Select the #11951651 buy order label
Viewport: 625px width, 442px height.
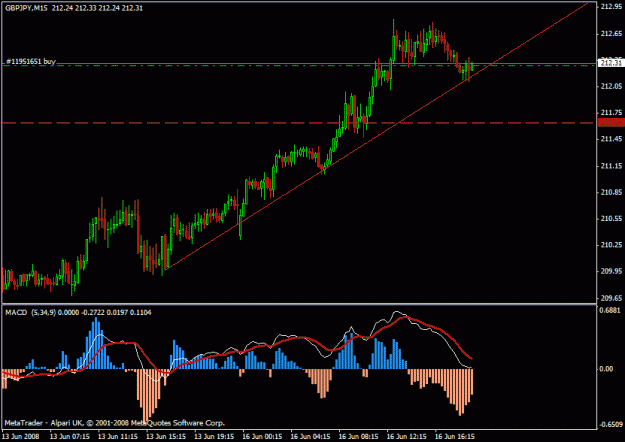point(31,61)
